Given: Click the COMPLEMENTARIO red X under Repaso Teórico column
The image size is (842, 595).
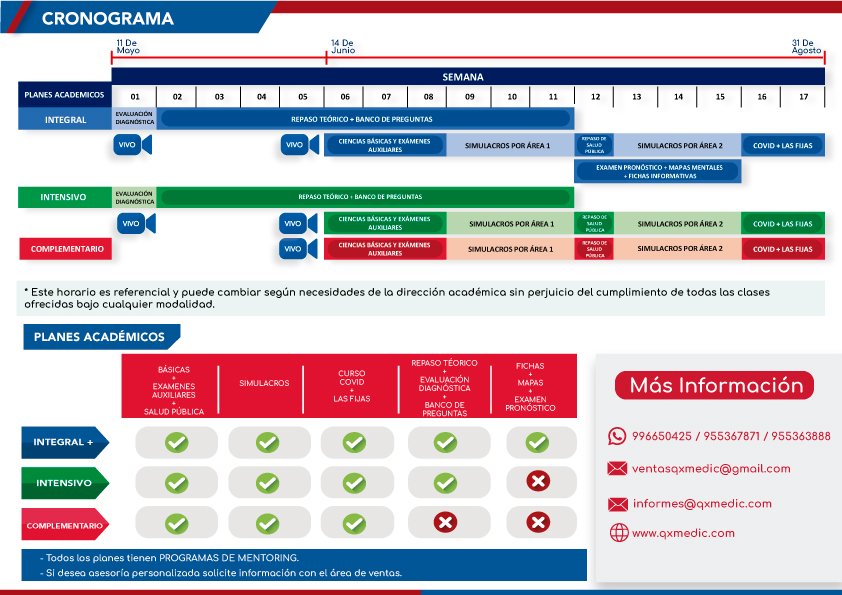Looking at the screenshot, I should coord(446,522).
